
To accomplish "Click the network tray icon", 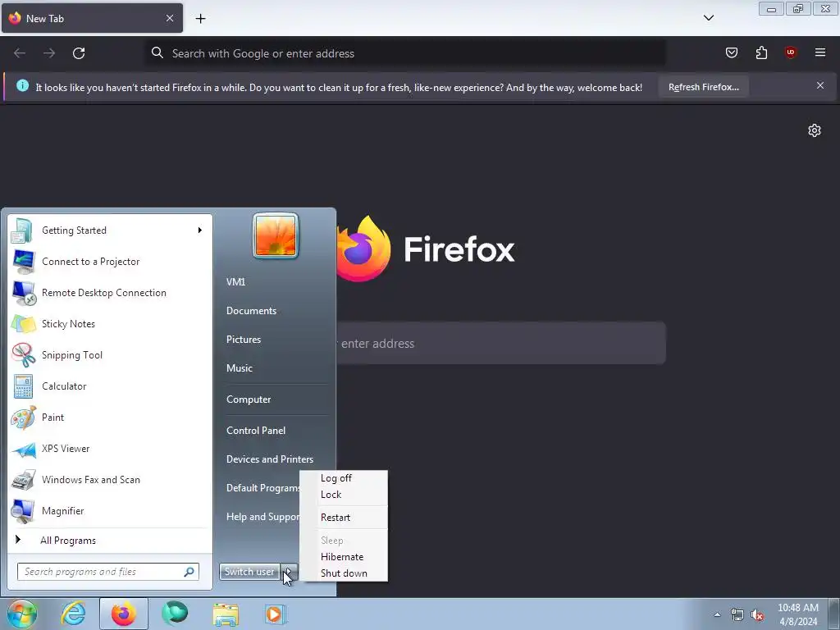I will pyautogui.click(x=737, y=615).
